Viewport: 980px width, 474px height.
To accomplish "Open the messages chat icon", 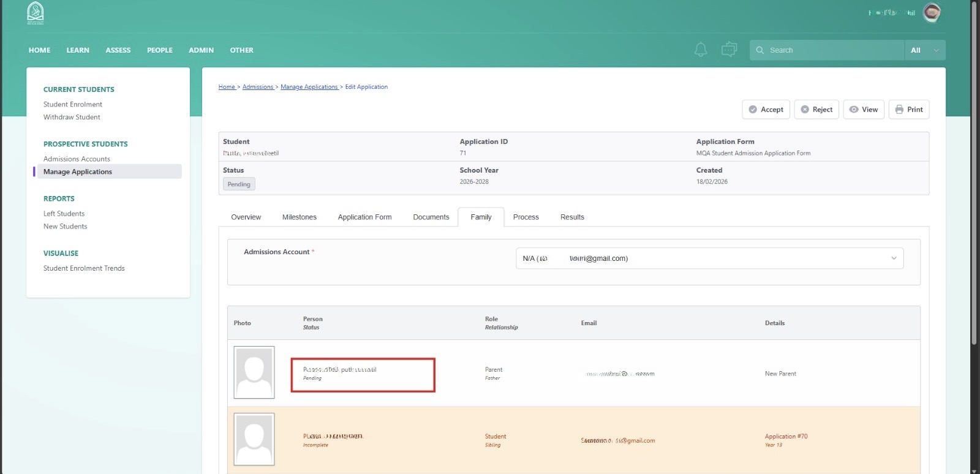I will 729,50.
